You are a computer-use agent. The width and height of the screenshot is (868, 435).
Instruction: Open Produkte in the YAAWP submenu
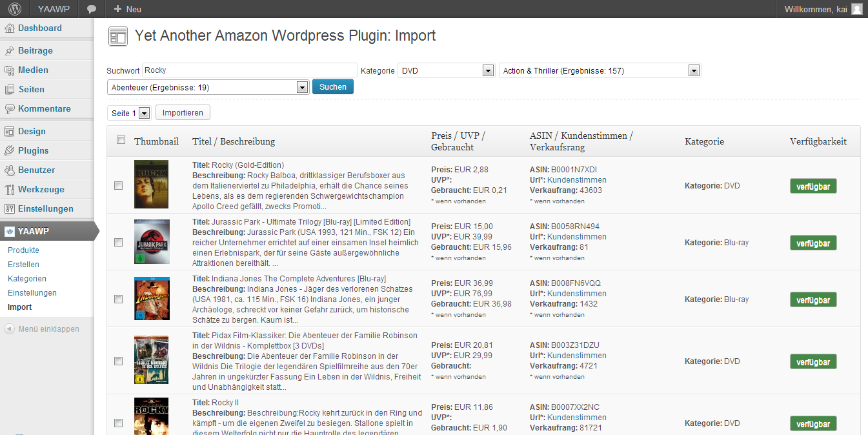[x=23, y=250]
